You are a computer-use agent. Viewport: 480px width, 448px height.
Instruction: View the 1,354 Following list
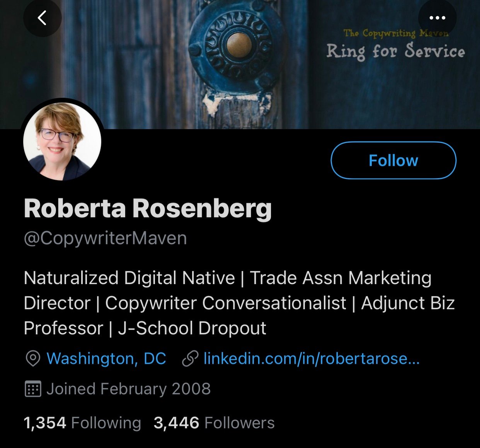81,422
